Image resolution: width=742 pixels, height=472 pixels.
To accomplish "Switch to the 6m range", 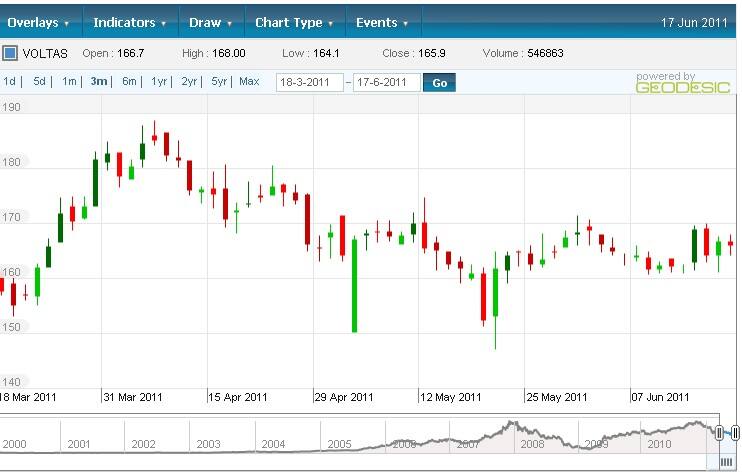I will 129,81.
